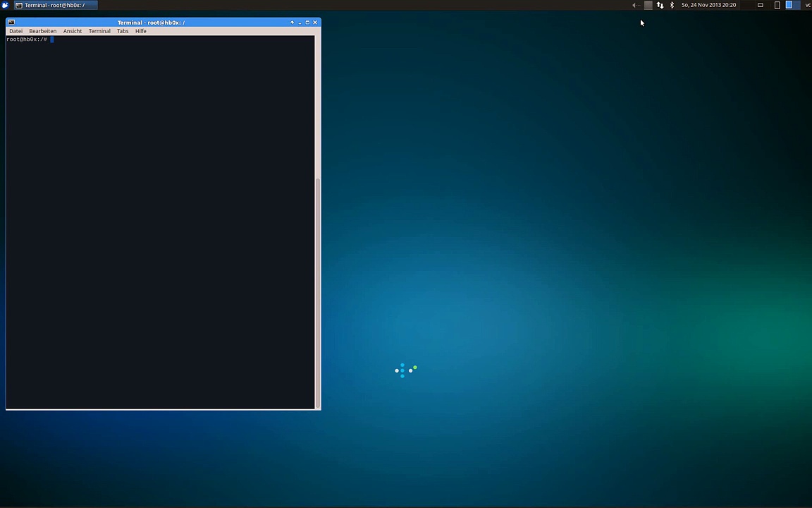
Task: Minimize the terminal window
Action: [300, 23]
